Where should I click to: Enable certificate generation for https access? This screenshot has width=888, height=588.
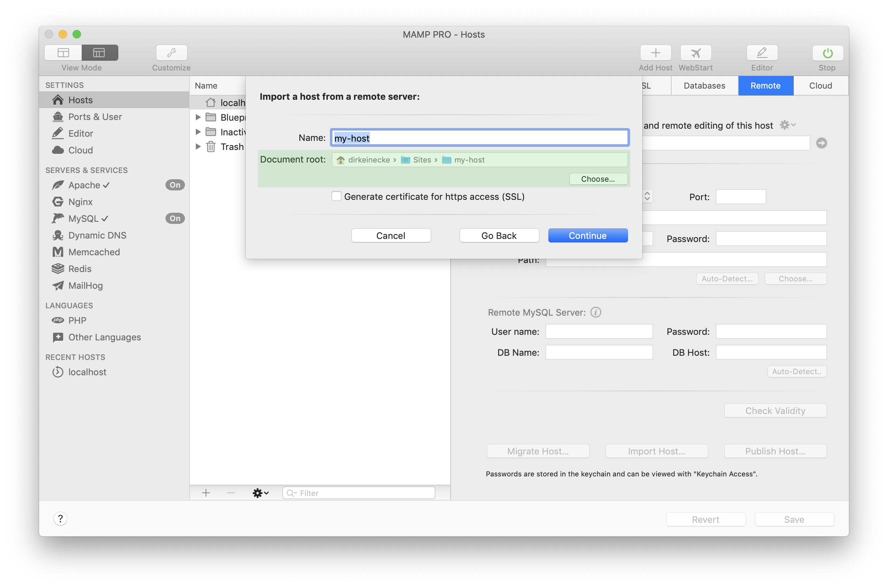[336, 196]
